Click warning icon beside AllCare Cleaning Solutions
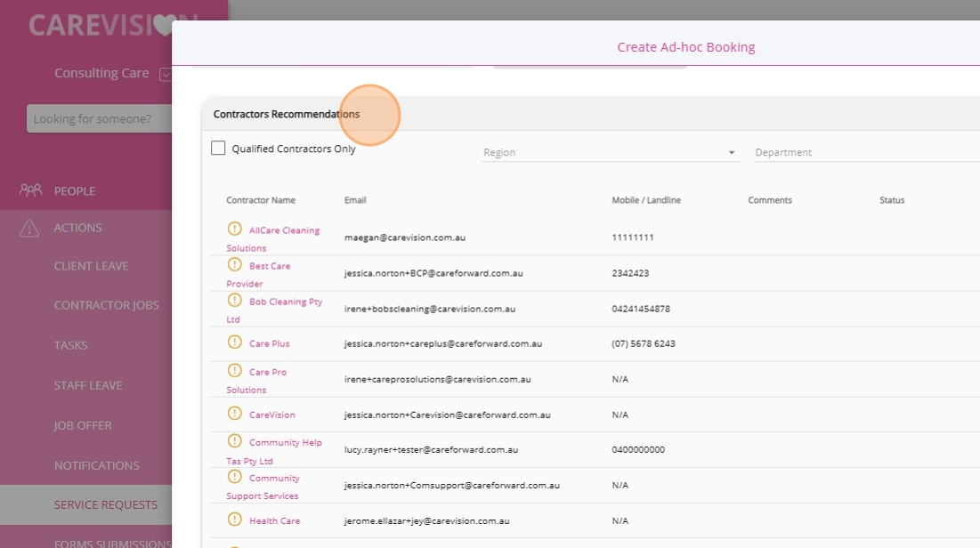 click(x=235, y=229)
